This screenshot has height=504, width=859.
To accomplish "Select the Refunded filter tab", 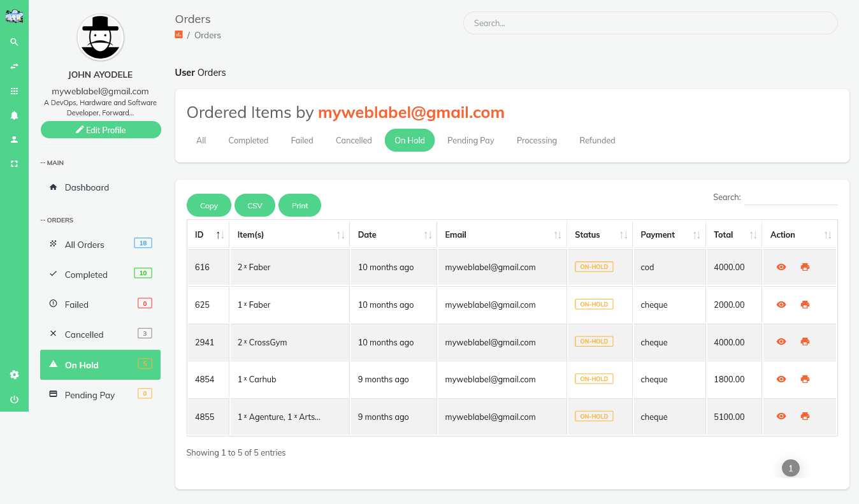I will 597,140.
